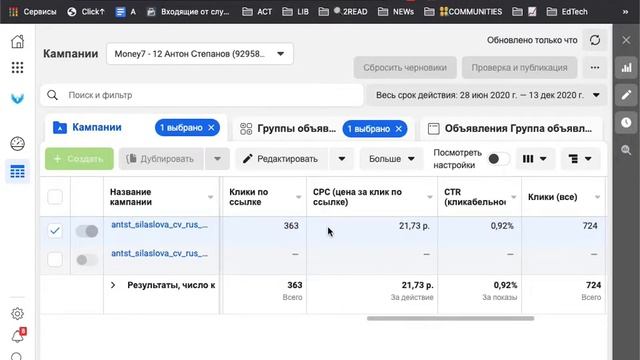The image size is (640, 360).
Task: Open the history clock panel icon
Action: (x=626, y=122)
